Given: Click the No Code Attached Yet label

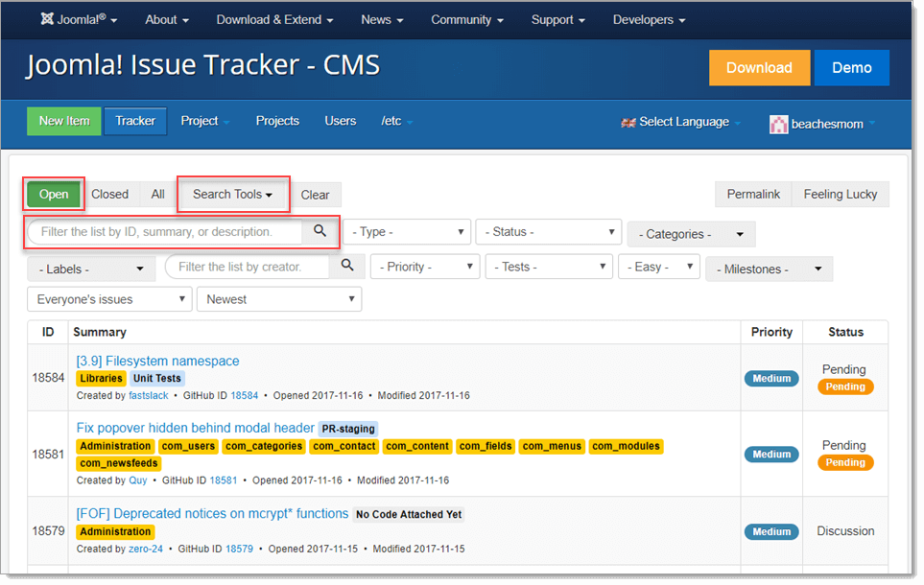Looking at the screenshot, I should tap(409, 514).
